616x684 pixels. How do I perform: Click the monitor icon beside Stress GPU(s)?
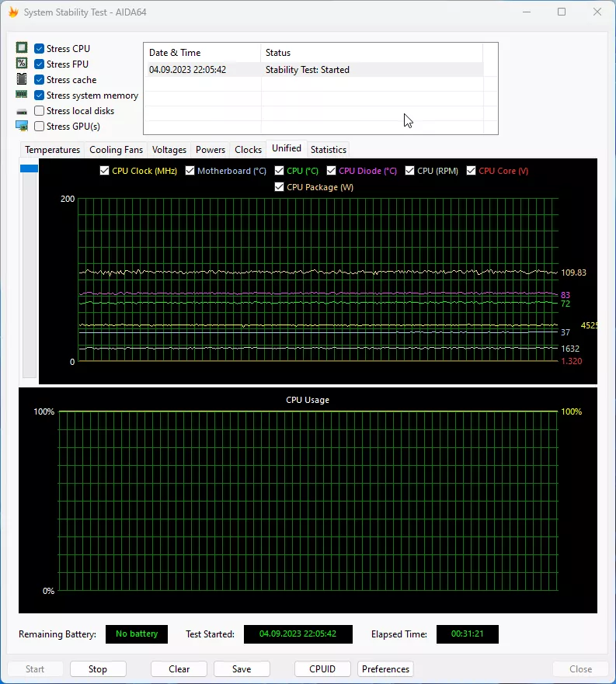(x=22, y=126)
